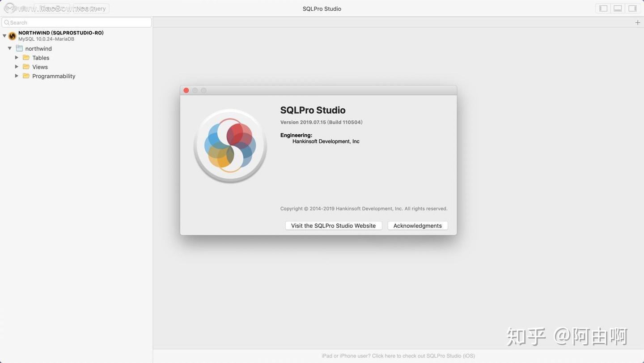Image resolution: width=644 pixels, height=363 pixels.
Task: Open the SQLPro Studio iOS promo link
Action: coord(398,356)
